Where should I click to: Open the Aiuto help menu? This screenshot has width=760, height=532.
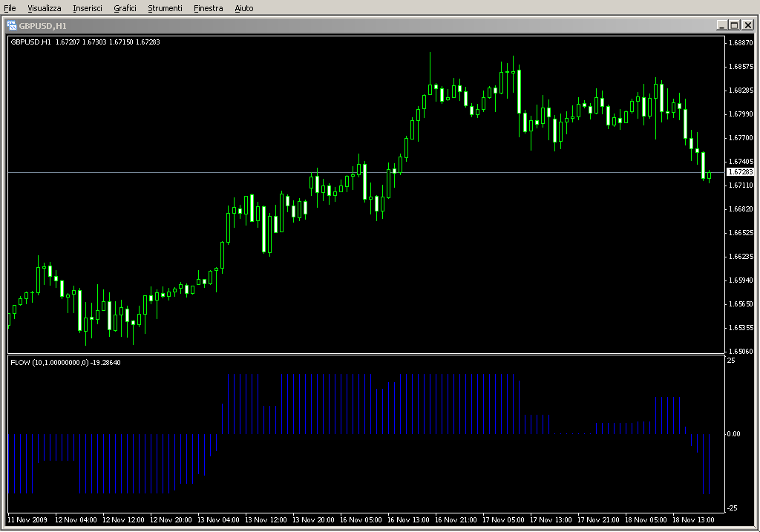[243, 8]
